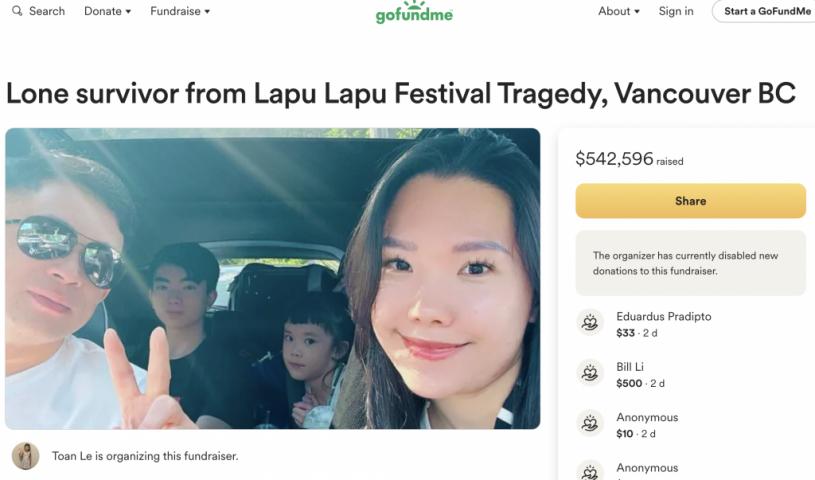Click the $542,596 raised amount
Screen dimensions: 815x480
[x=614, y=158]
